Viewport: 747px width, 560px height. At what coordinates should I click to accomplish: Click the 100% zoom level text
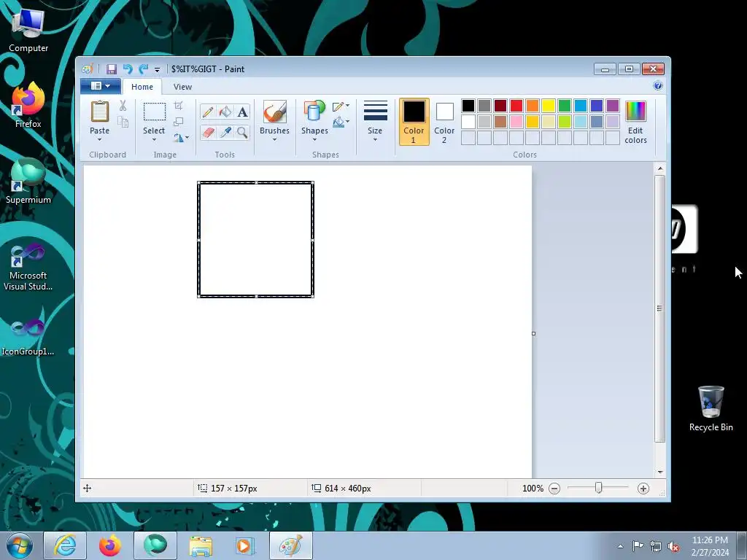[x=533, y=489]
